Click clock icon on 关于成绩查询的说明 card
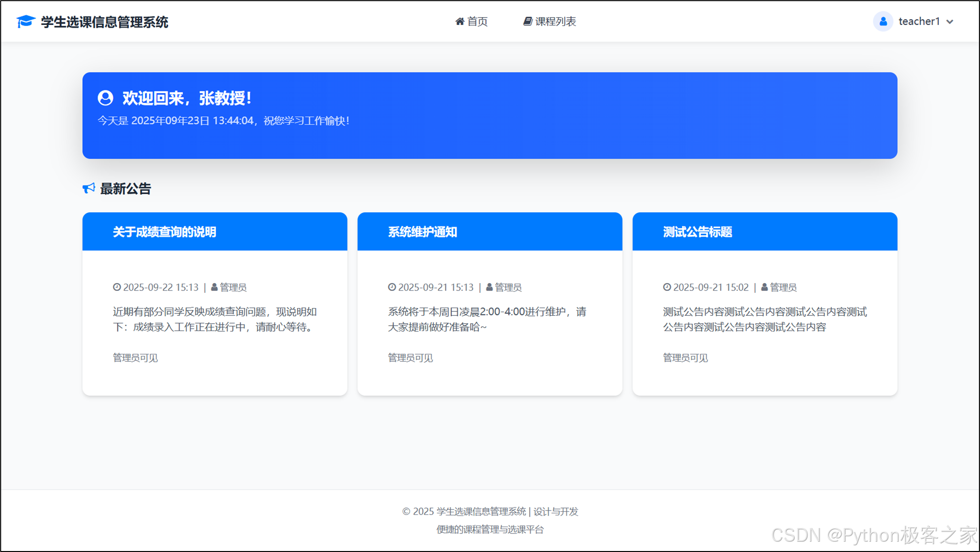980x552 pixels. click(x=117, y=287)
